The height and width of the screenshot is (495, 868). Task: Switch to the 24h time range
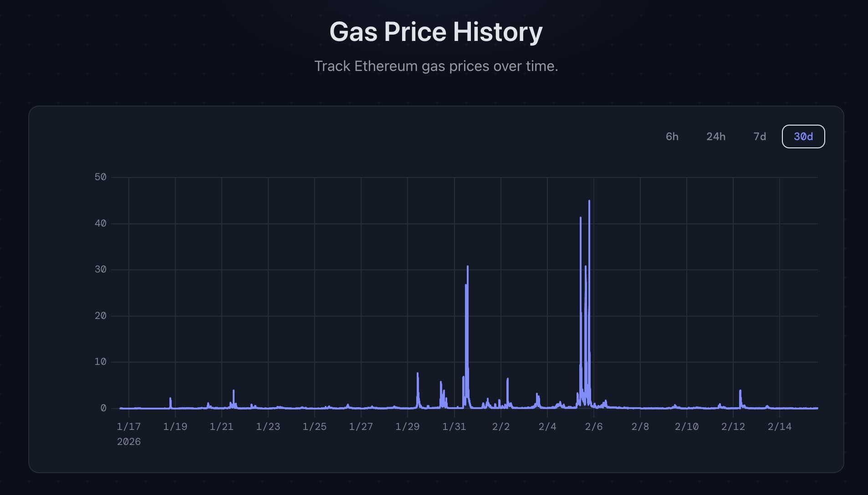point(715,136)
